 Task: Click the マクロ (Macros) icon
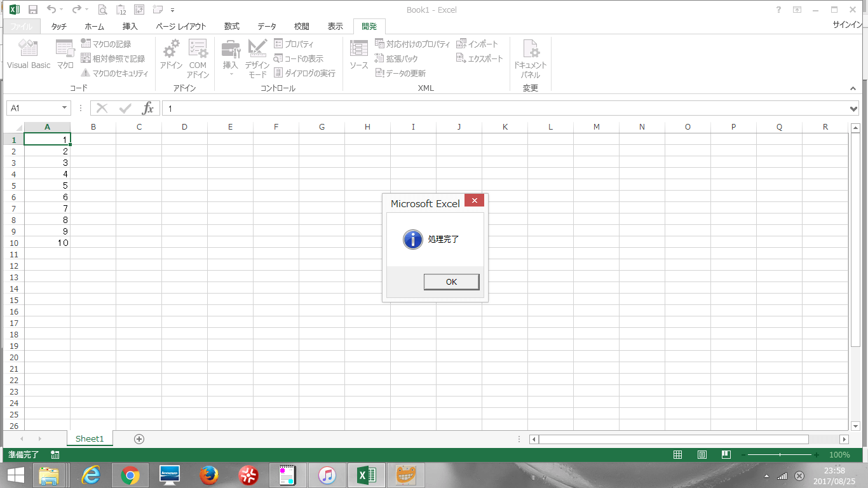[65, 55]
